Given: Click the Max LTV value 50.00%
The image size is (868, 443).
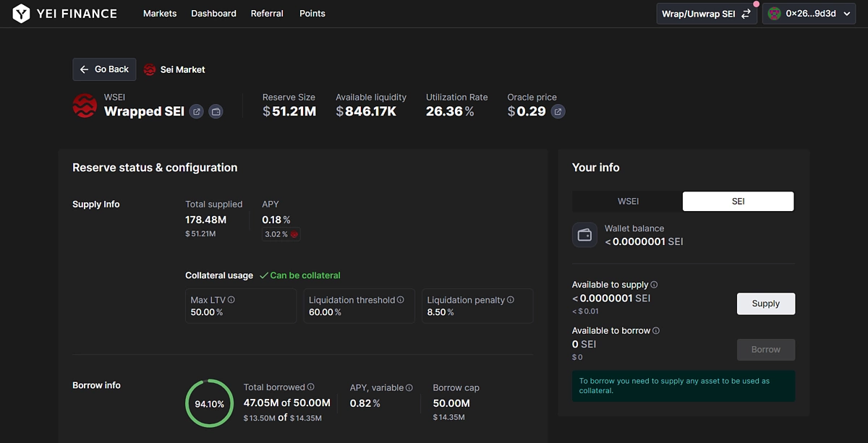Looking at the screenshot, I should pos(206,312).
